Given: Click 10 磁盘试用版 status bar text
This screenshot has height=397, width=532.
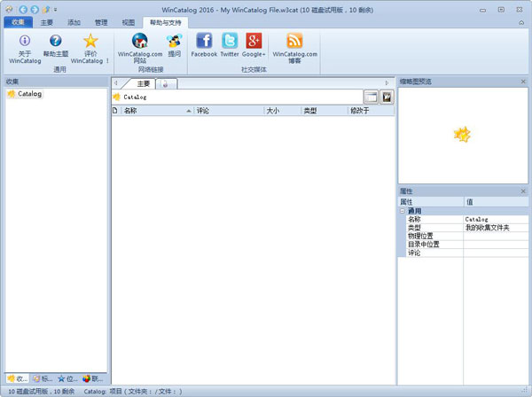Looking at the screenshot, I should (x=42, y=391).
